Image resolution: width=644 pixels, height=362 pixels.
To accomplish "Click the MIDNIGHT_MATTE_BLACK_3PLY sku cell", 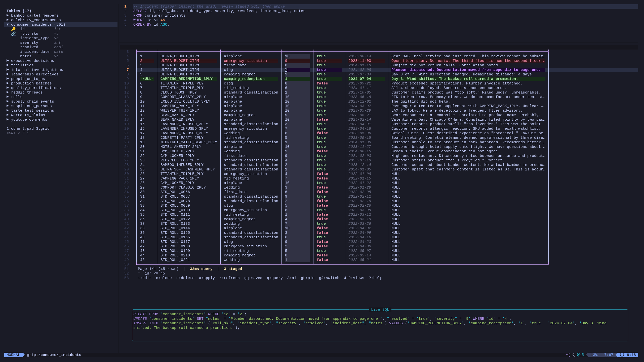I will pos(189,142).
